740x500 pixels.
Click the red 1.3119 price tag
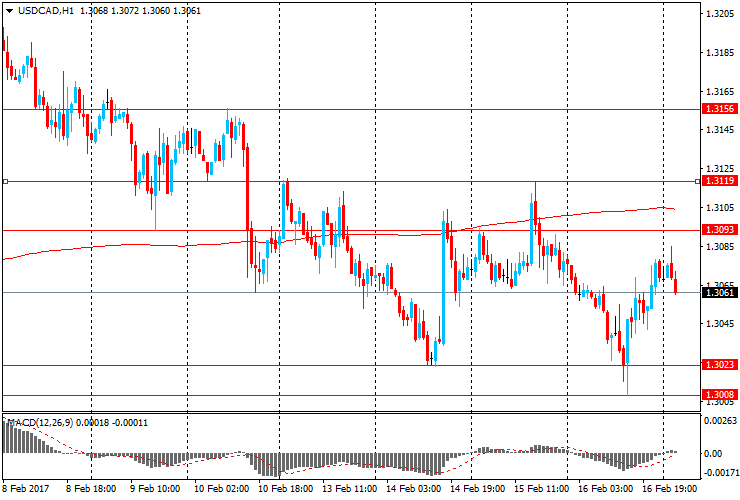719,181
